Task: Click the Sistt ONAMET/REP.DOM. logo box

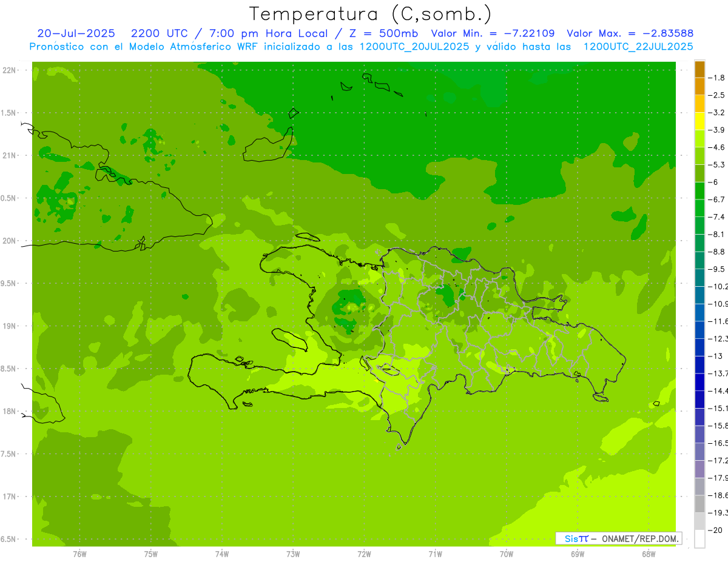Action: click(x=618, y=538)
